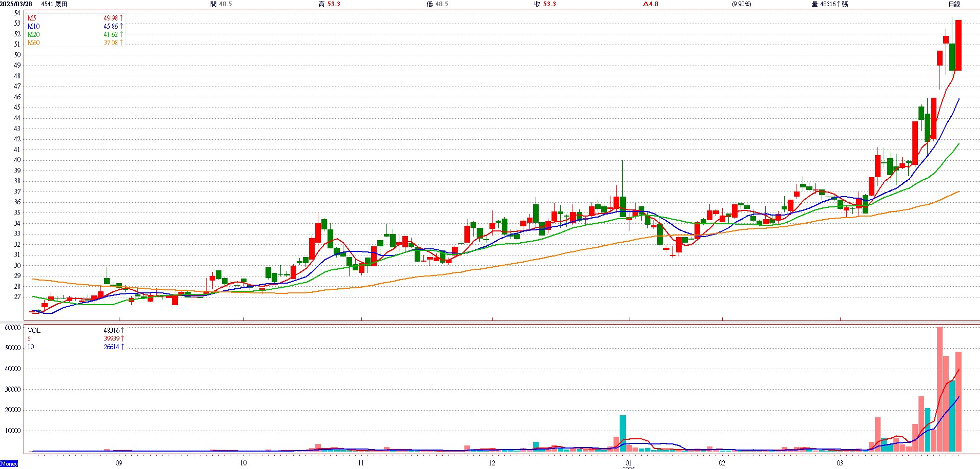Click the M5 moving average legend label

32,18
